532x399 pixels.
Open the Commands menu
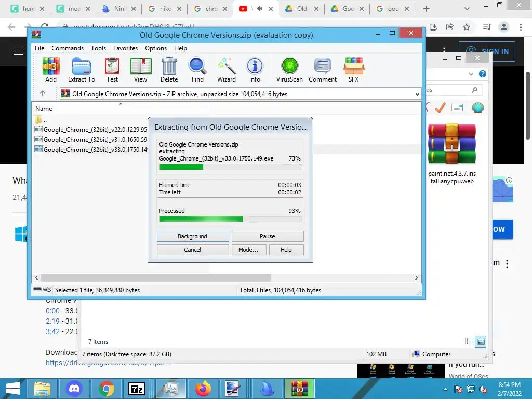[x=68, y=48]
